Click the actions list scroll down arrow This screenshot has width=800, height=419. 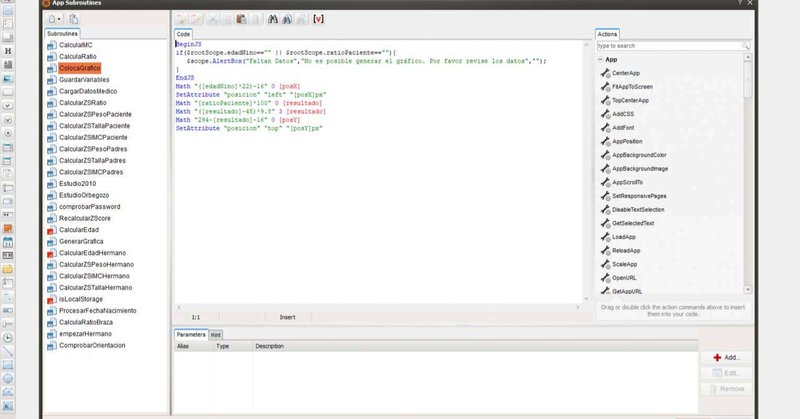pyautogui.click(x=748, y=289)
